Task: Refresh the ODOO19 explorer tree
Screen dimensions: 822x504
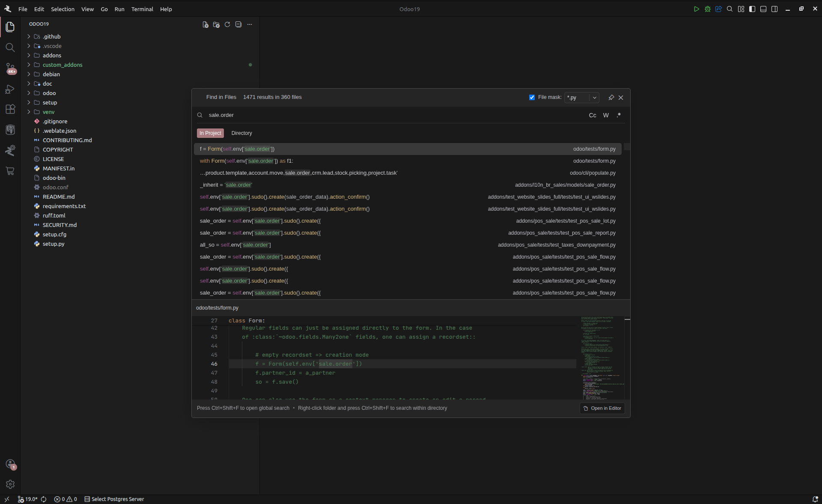Action: 227,24
